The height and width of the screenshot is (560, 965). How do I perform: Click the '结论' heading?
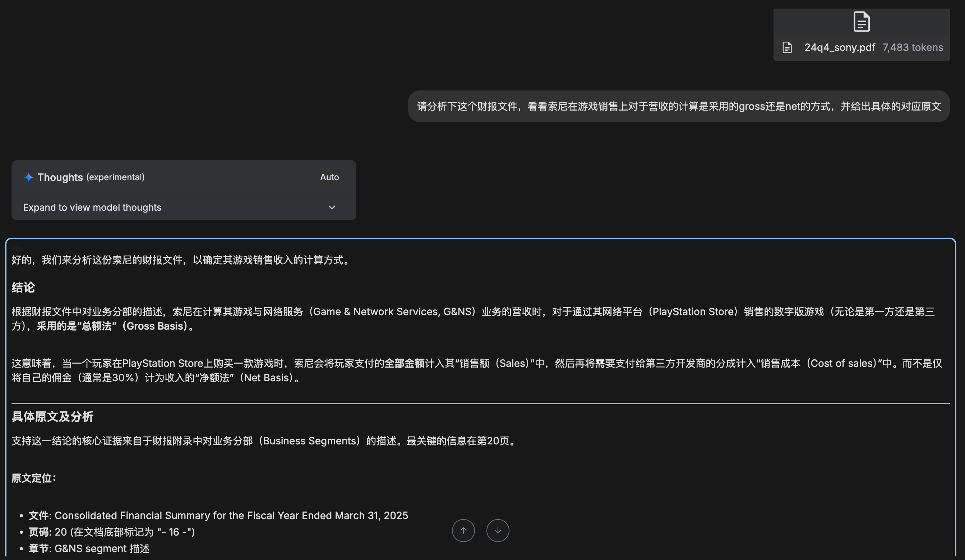point(23,287)
